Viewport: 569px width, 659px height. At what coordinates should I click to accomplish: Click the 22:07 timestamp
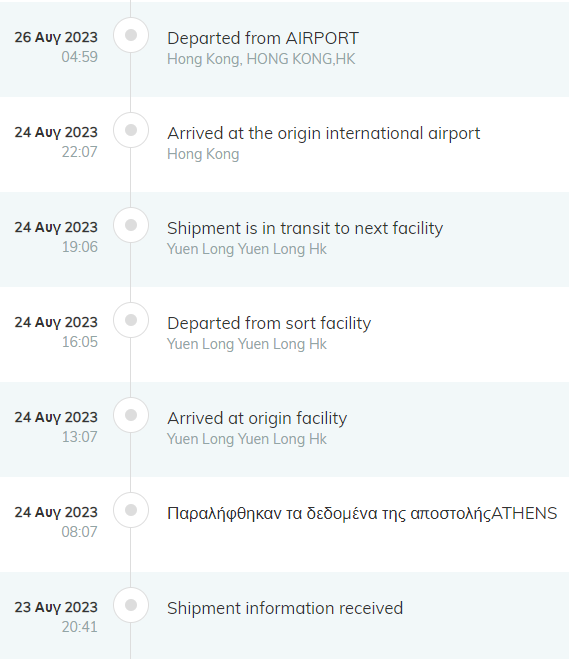(79, 152)
